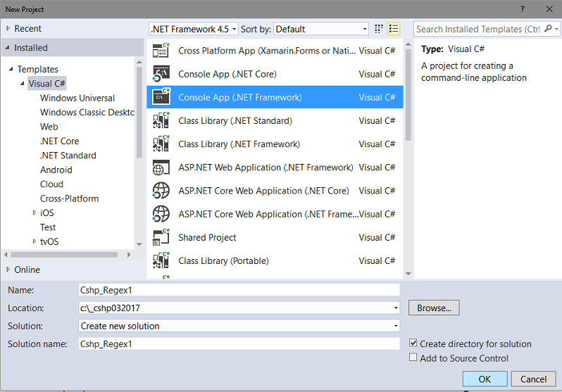The image size is (562, 392).
Task: Click the ASP.NET Core Web Application (.NET Core) icon
Action: tap(161, 191)
